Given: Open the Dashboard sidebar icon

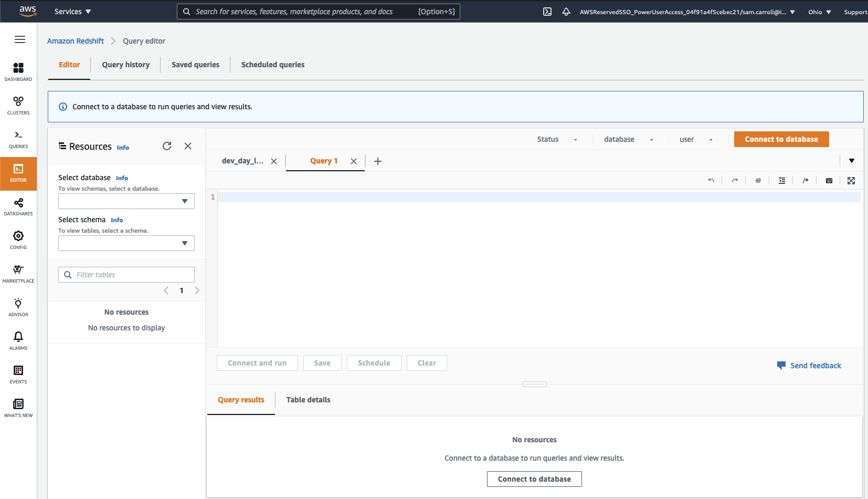Looking at the screenshot, I should pos(18,72).
